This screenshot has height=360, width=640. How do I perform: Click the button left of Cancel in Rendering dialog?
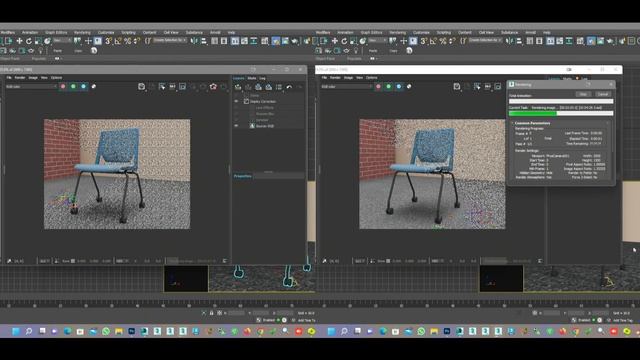pos(583,94)
